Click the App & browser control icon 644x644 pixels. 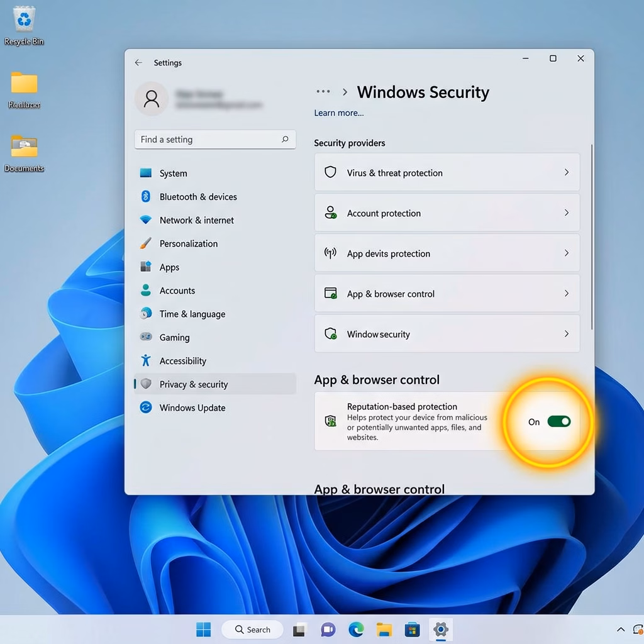click(330, 293)
